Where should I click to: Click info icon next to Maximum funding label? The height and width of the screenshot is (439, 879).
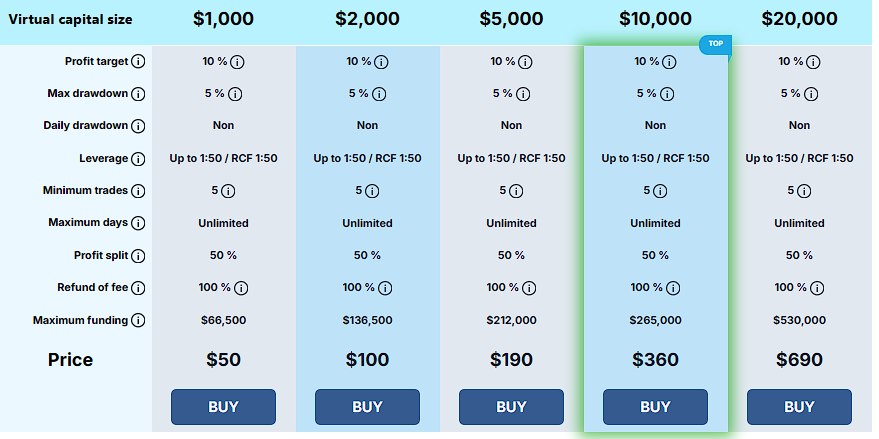[x=138, y=321]
